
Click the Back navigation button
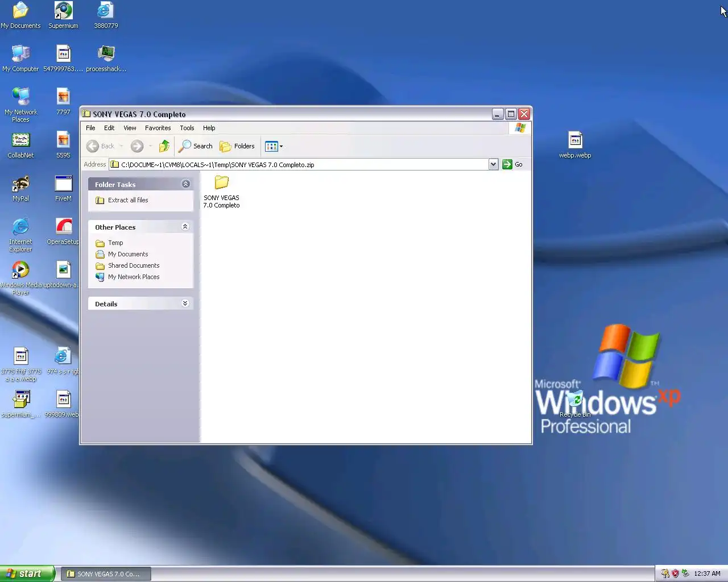[101, 146]
